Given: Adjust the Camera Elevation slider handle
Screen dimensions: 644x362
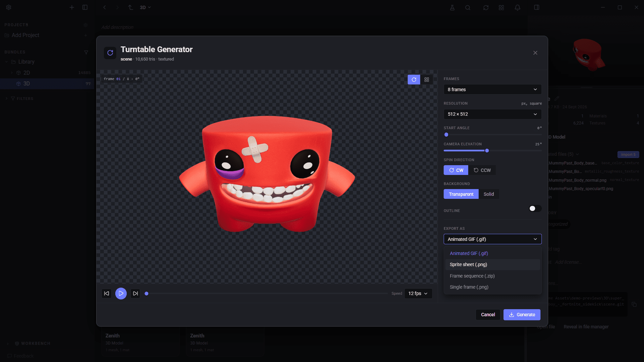Looking at the screenshot, I should pyautogui.click(x=487, y=151).
